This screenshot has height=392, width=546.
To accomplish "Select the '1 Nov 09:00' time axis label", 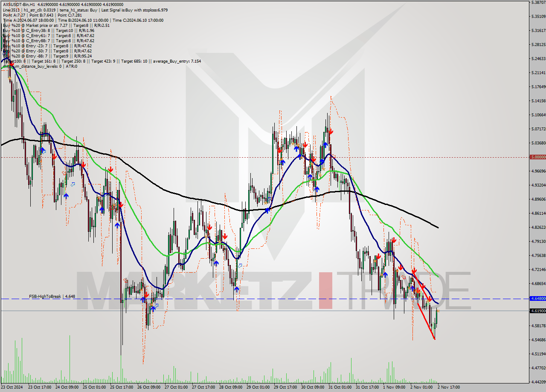I will (394, 387).
